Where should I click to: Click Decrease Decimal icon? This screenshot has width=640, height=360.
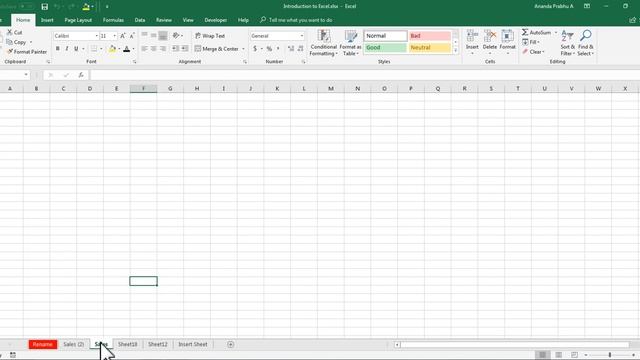tap(300, 49)
